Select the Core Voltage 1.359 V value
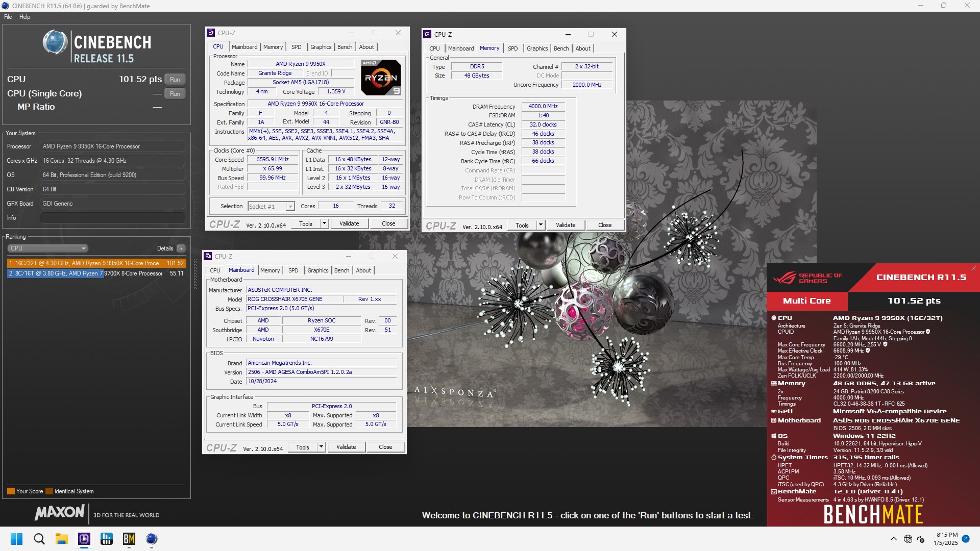 335,92
